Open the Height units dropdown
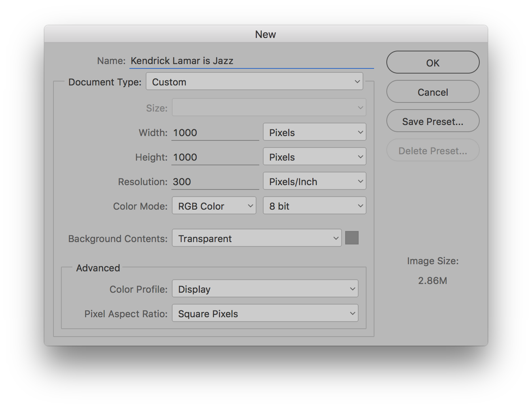Viewport: 532px width, 409px height. tap(314, 157)
